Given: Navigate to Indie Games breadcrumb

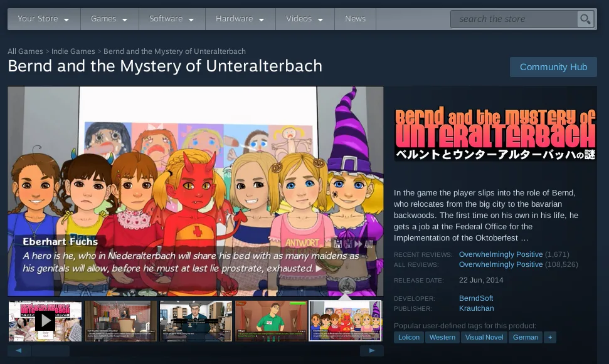Looking at the screenshot, I should (x=73, y=51).
